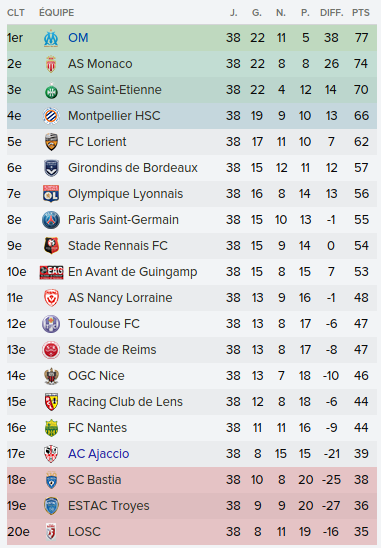This screenshot has height=548, width=381.
Task: Select the LOSC club icon
Action: [51, 532]
